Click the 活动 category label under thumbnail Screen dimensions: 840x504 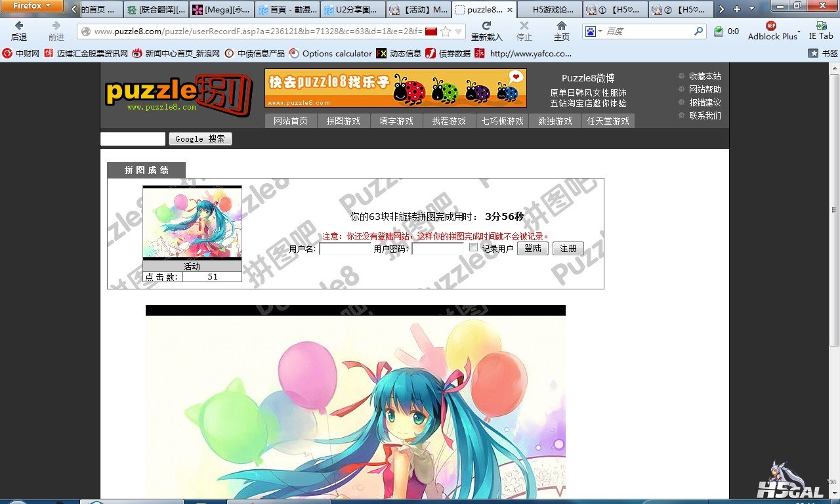192,266
